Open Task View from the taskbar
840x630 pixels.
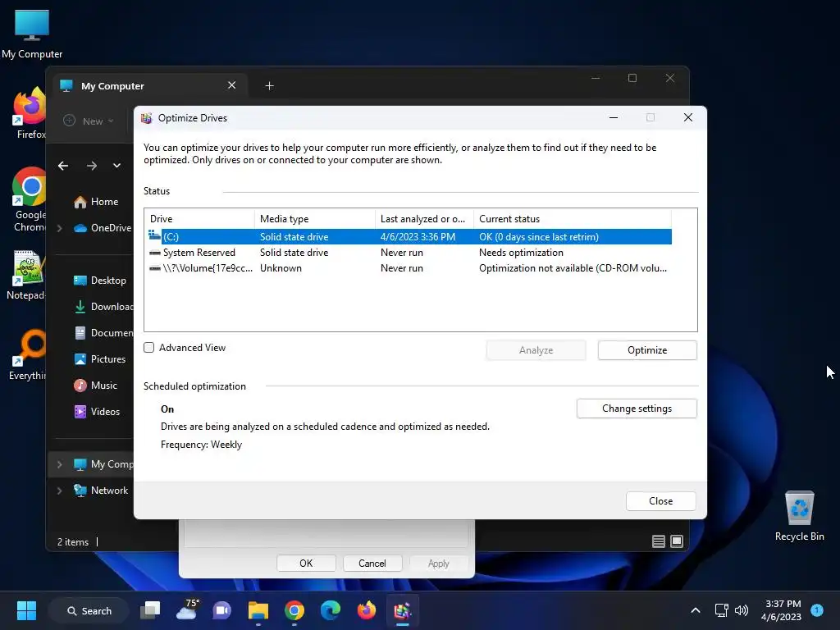point(151,610)
